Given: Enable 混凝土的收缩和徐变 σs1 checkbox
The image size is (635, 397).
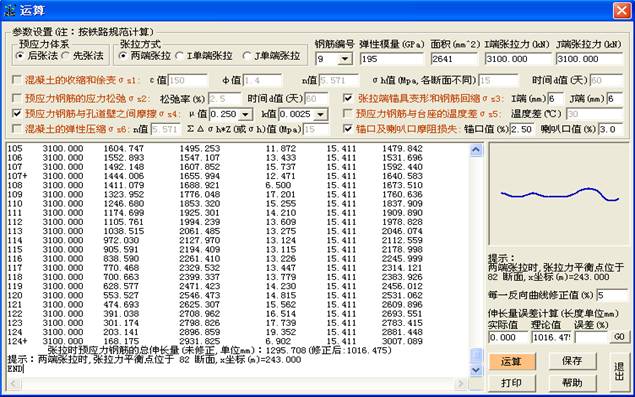Looking at the screenshot, I should pos(17,80).
